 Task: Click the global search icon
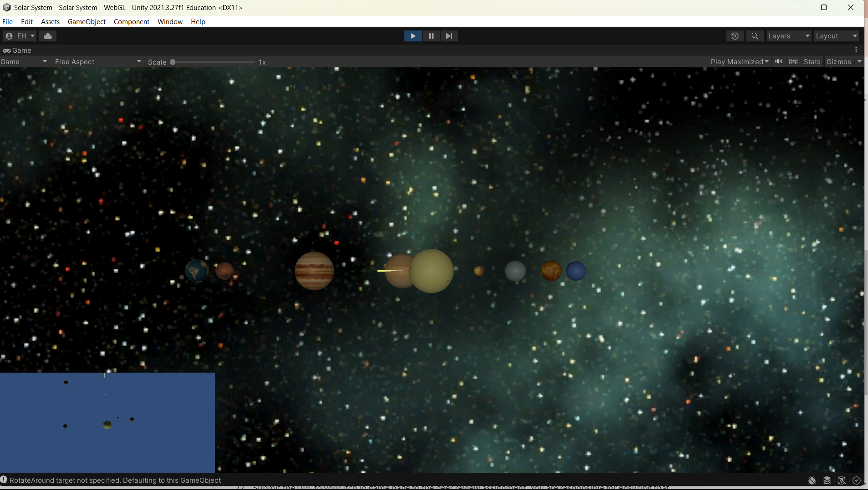tap(755, 35)
